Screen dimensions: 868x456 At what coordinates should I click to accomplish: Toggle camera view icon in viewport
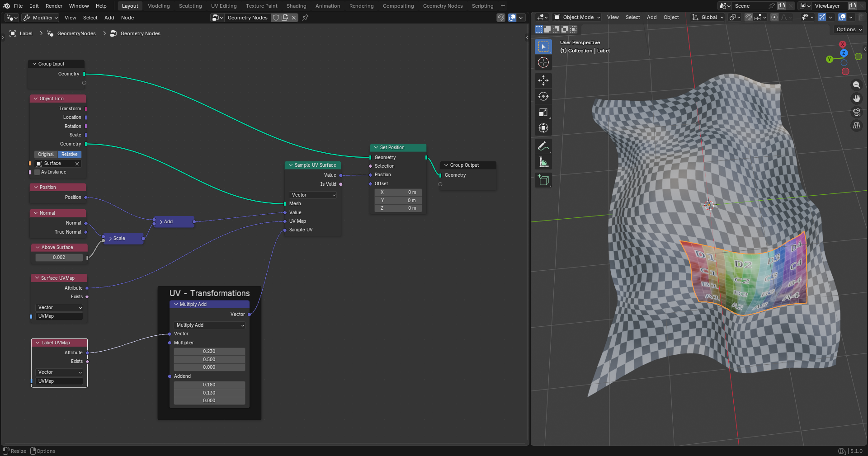pos(856,112)
